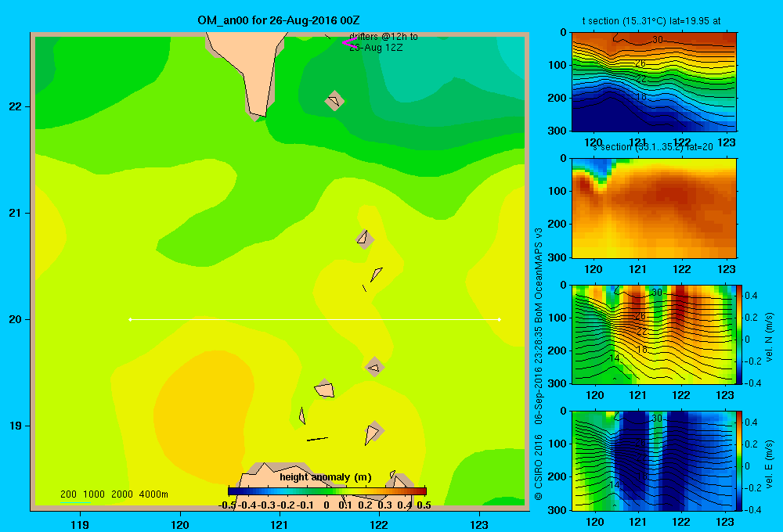Viewport: 783px width, 532px height.
Task: Select the magenta drifter track marker
Action: coord(349,42)
